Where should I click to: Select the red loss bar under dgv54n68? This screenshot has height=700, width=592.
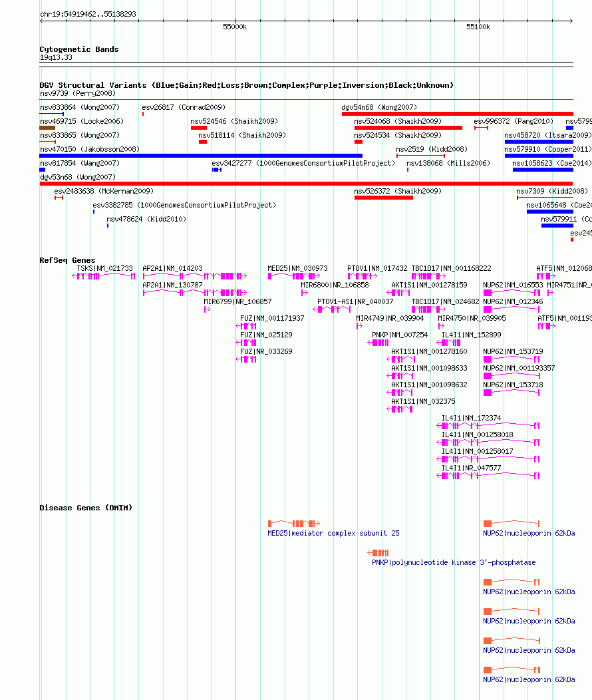(x=457, y=114)
